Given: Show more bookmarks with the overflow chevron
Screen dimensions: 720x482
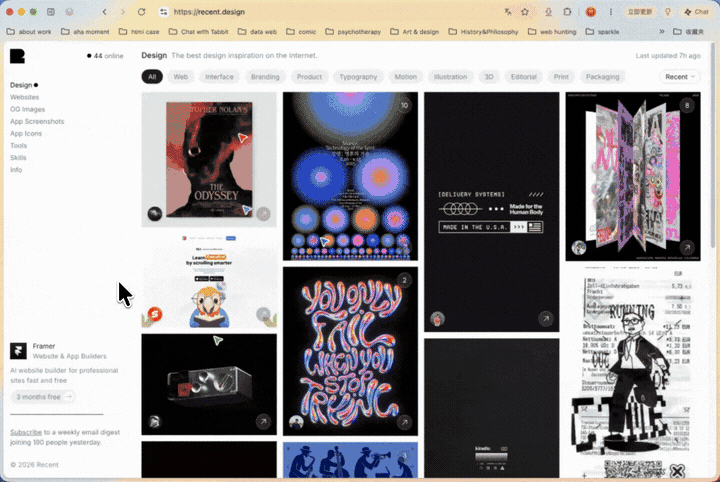Looking at the screenshot, I should (662, 32).
